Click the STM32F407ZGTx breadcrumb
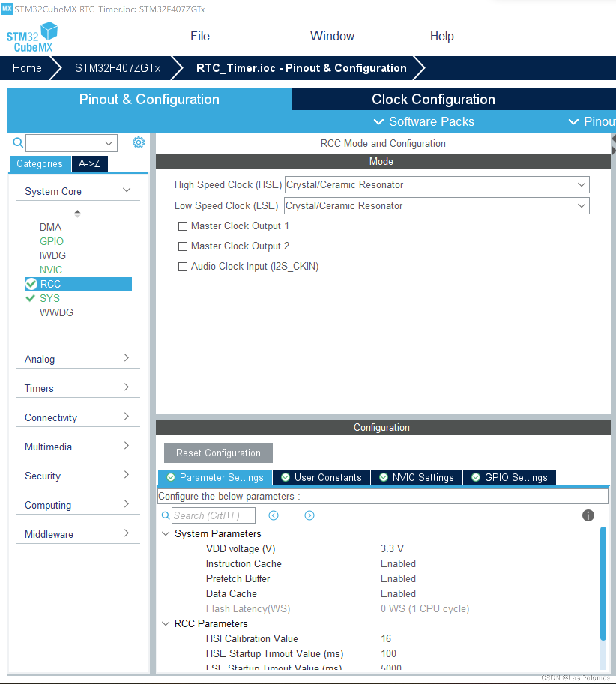 coord(118,68)
